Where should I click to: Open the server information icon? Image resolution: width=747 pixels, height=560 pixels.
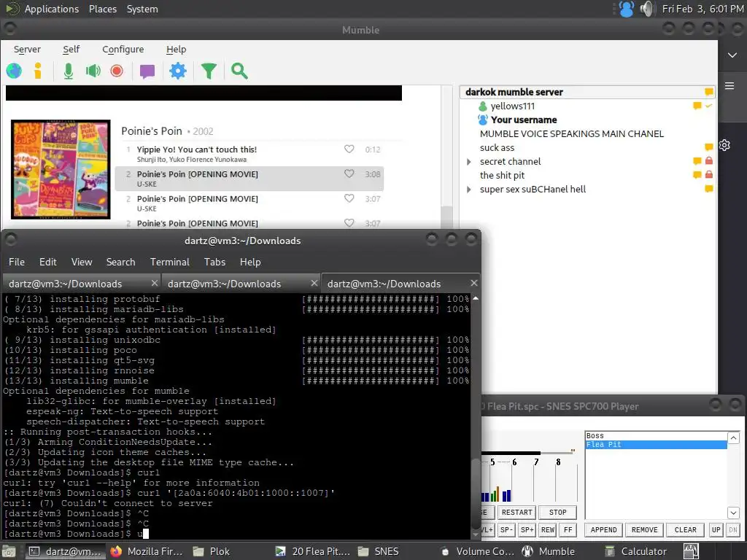pyautogui.click(x=38, y=71)
